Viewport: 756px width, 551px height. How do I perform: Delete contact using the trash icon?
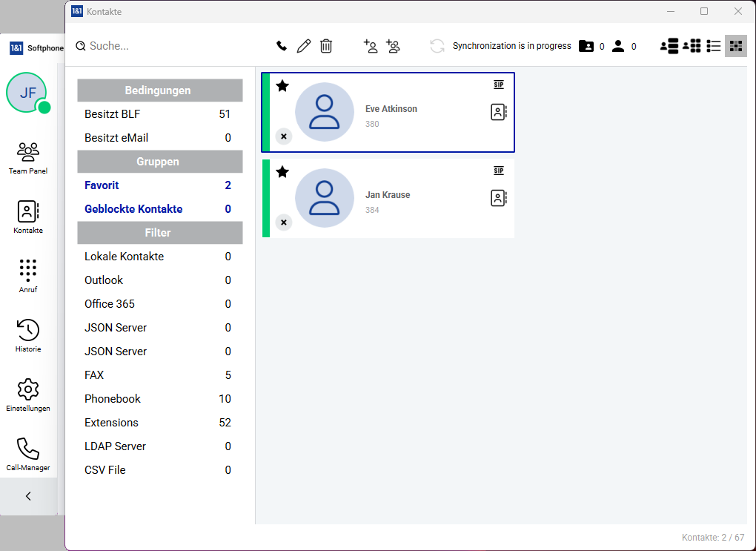click(326, 46)
